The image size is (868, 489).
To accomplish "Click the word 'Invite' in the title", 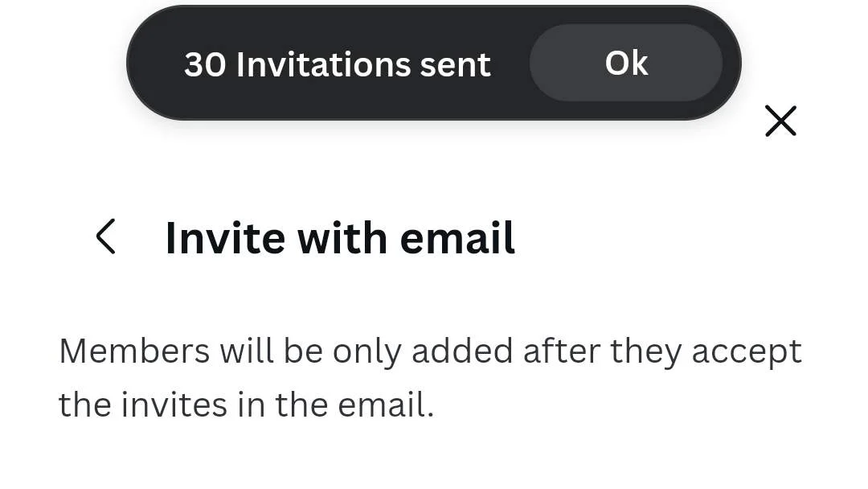I will click(225, 238).
